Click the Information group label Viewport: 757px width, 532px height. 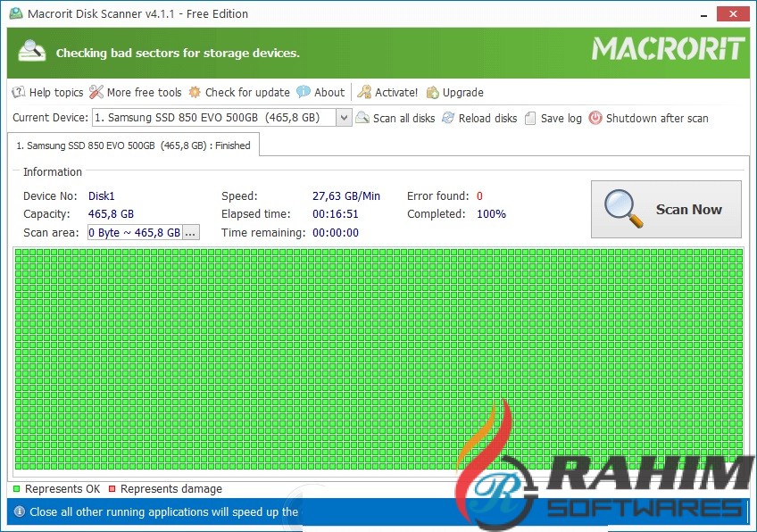53,172
